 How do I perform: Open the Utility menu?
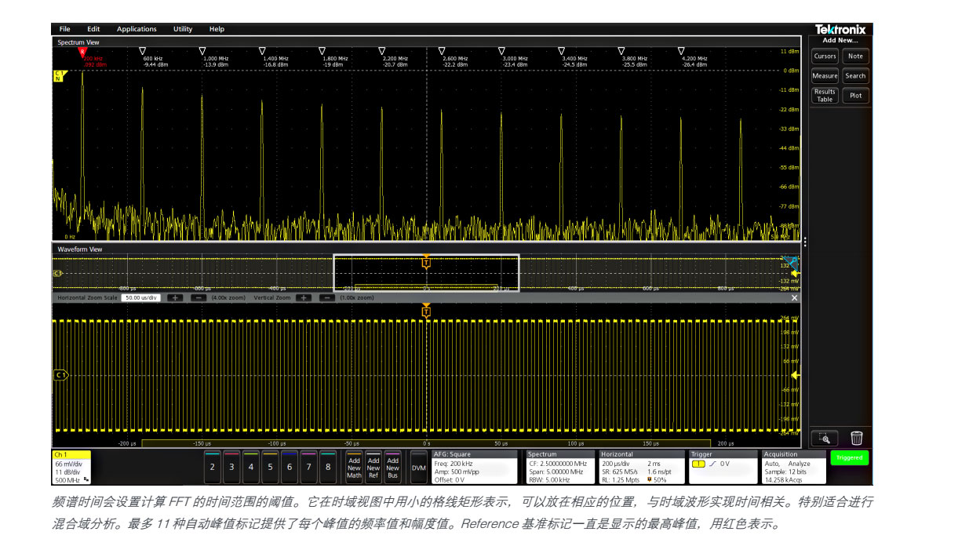(183, 29)
